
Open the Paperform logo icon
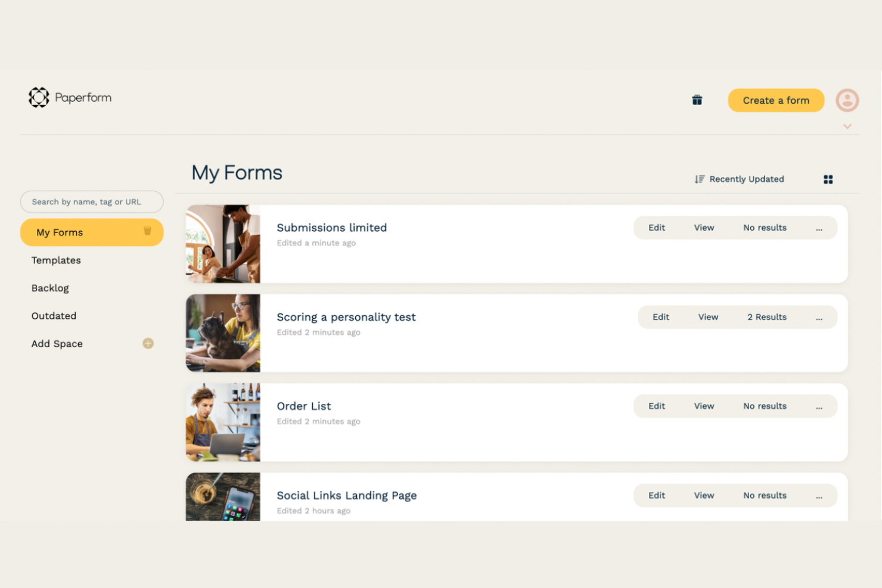click(38, 97)
